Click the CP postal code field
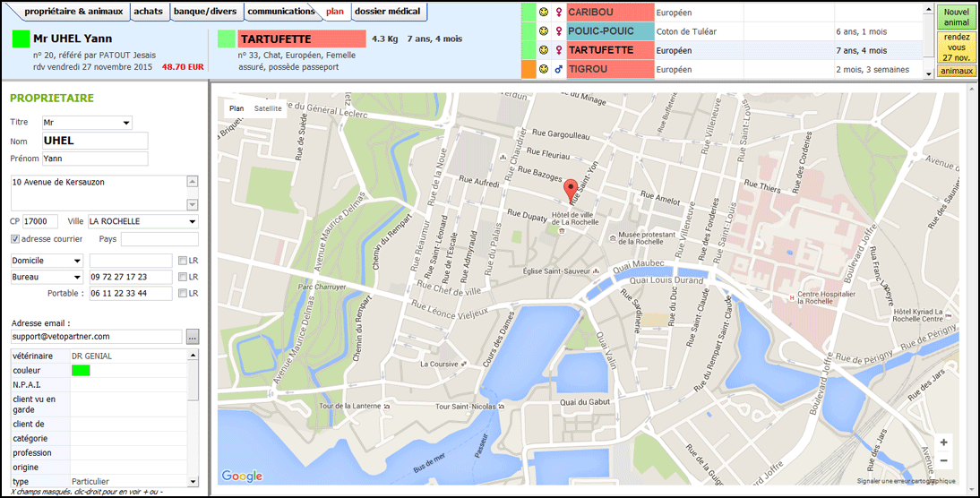Screen dimensions: 980x498 pyautogui.click(x=40, y=221)
